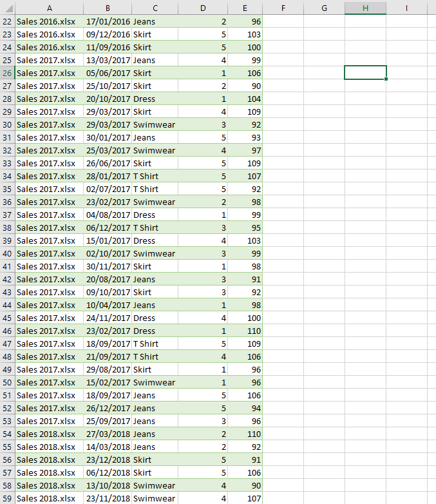Select the T Shirt cell in row 38

coord(155,228)
